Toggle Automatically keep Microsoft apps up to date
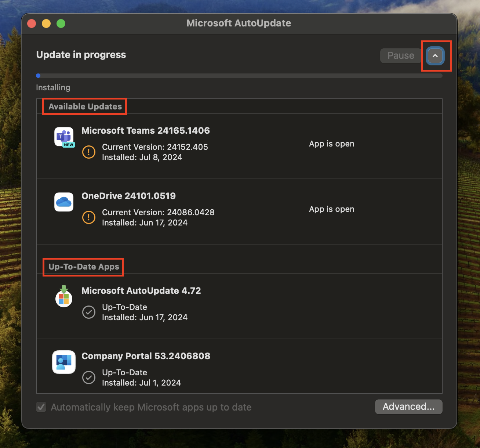This screenshot has height=448, width=480. coord(41,407)
